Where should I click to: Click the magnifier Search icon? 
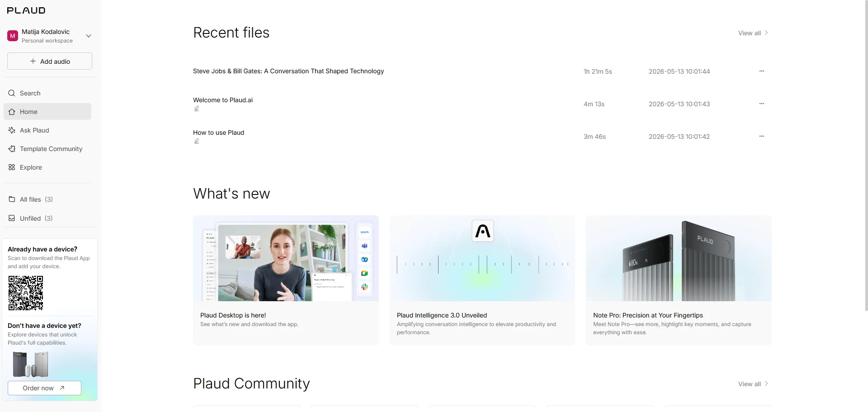(12, 93)
